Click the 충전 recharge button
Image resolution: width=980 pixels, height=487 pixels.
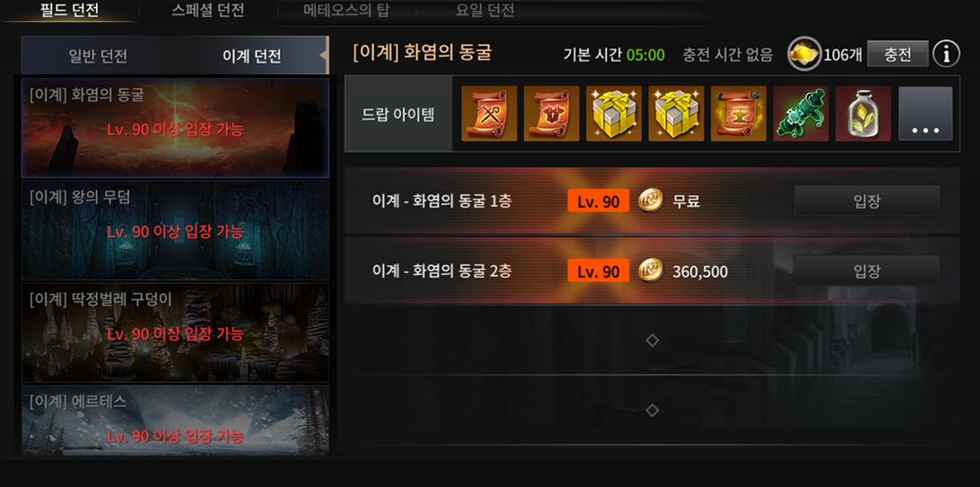coord(897,54)
